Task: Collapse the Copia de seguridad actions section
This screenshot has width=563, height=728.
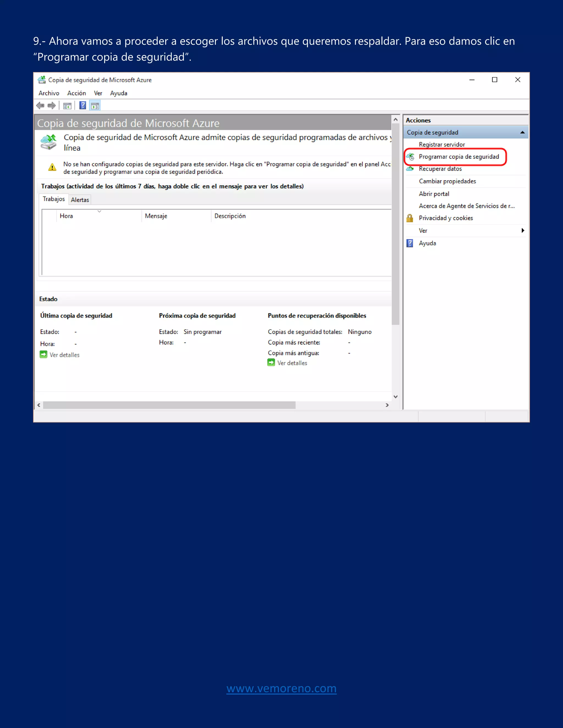Action: click(x=522, y=132)
